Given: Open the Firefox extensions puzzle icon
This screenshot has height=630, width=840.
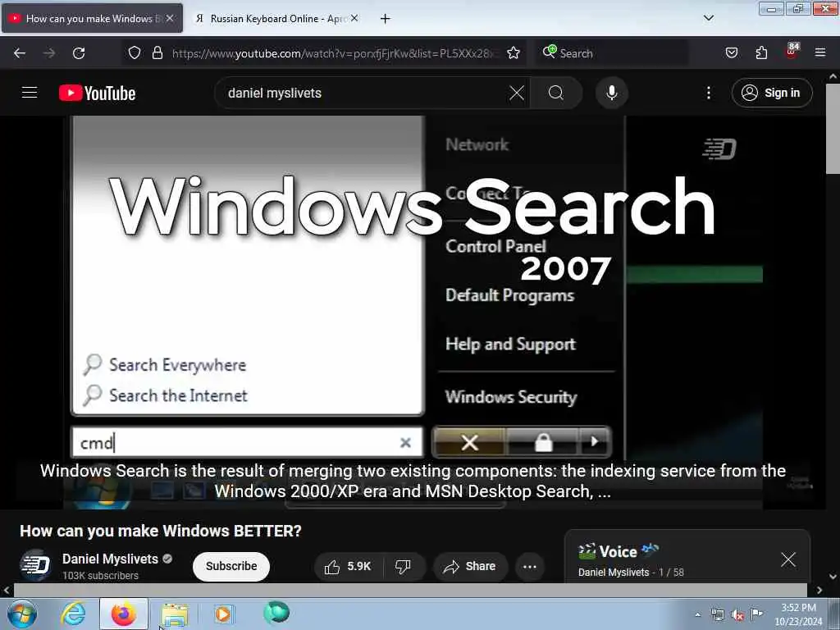Looking at the screenshot, I should coord(761,52).
